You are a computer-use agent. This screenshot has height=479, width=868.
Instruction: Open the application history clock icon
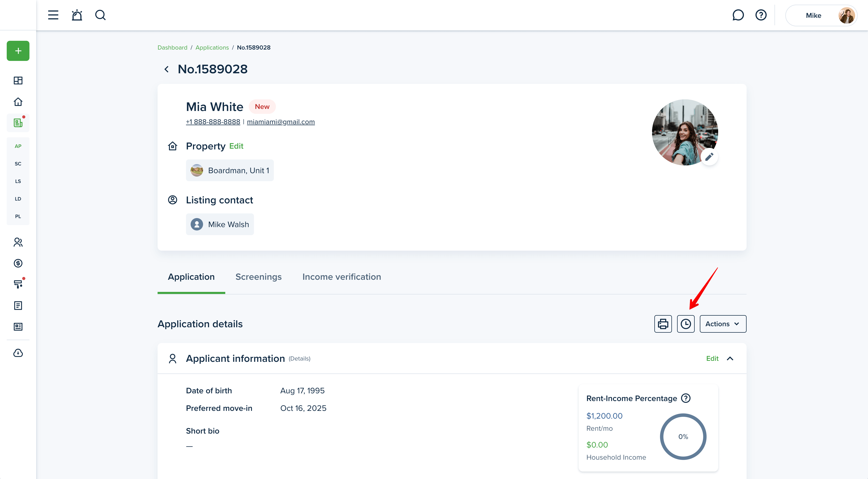(x=685, y=324)
